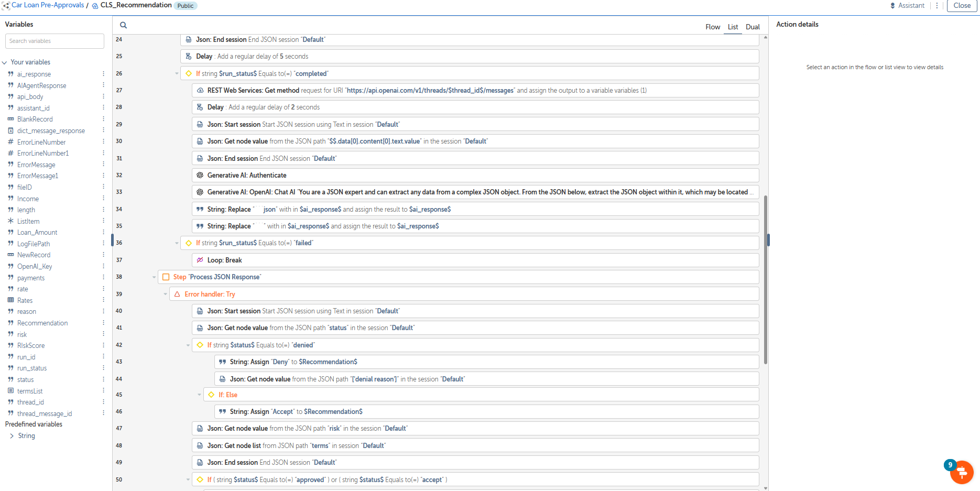The width and height of the screenshot is (980, 491).
Task: Expand the String predefined variables group
Action: [x=12, y=436]
